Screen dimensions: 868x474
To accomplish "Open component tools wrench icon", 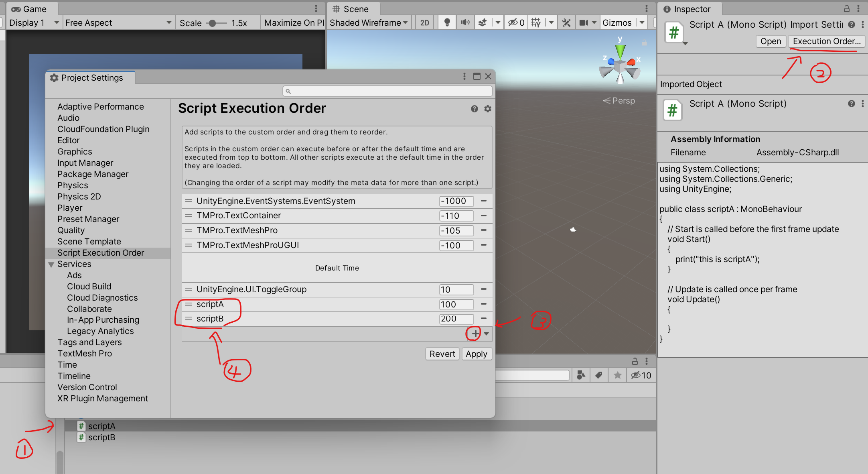I will pyautogui.click(x=566, y=23).
